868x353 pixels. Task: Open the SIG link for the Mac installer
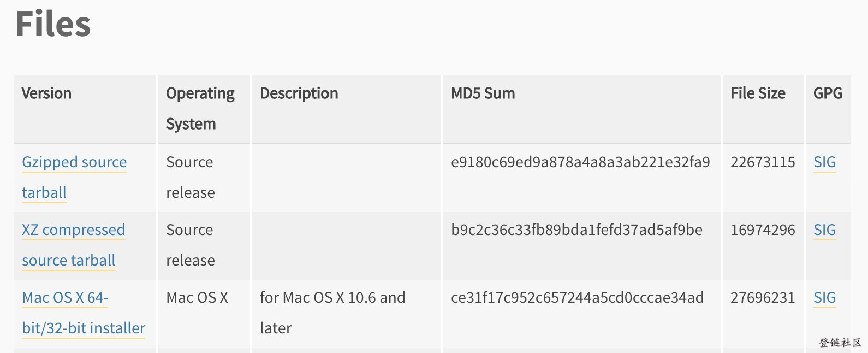[x=824, y=298]
